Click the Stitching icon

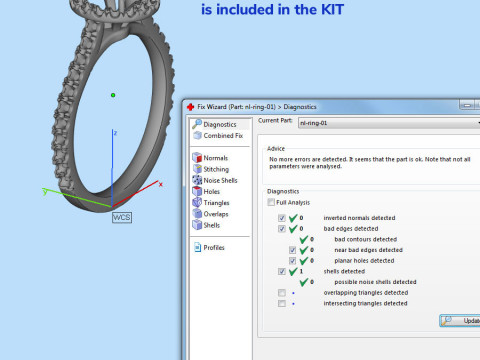click(197, 169)
